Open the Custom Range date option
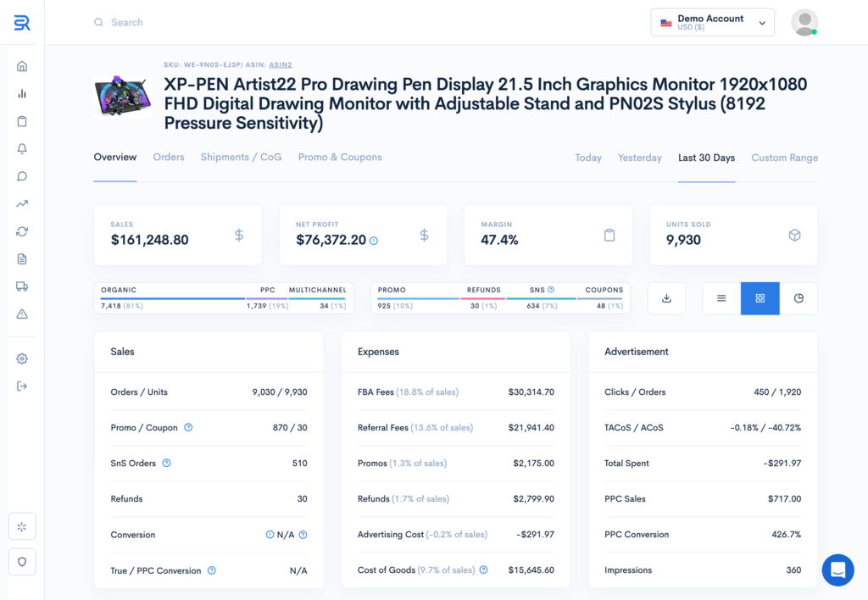 tap(784, 158)
